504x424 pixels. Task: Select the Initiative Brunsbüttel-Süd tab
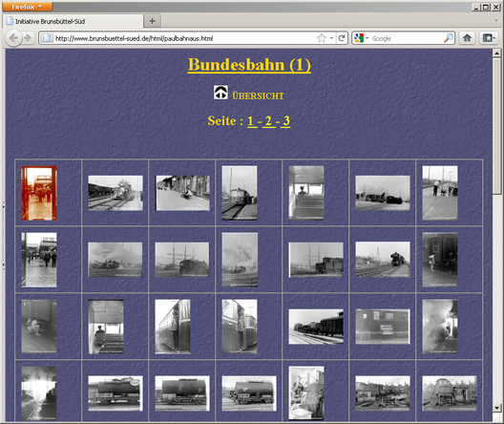73,22
